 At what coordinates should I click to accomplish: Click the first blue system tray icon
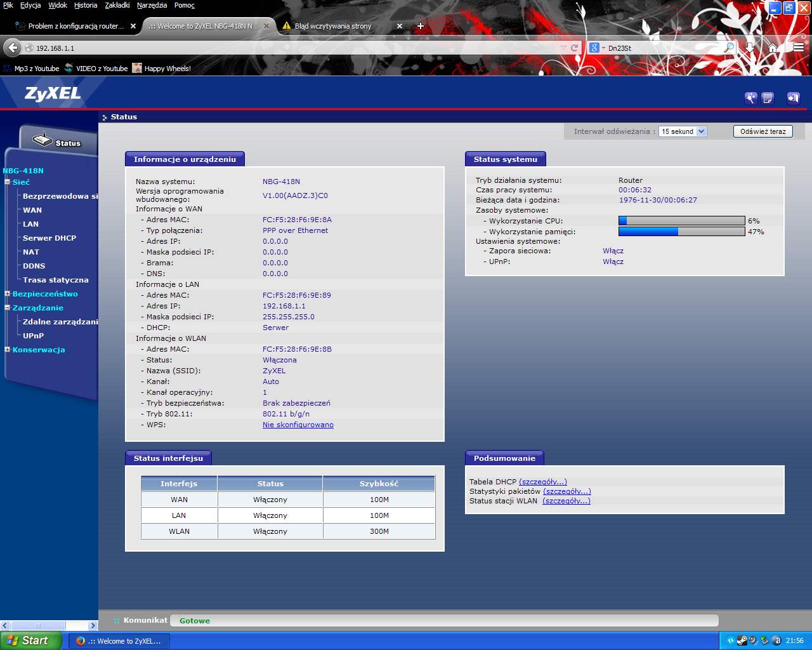(730, 640)
